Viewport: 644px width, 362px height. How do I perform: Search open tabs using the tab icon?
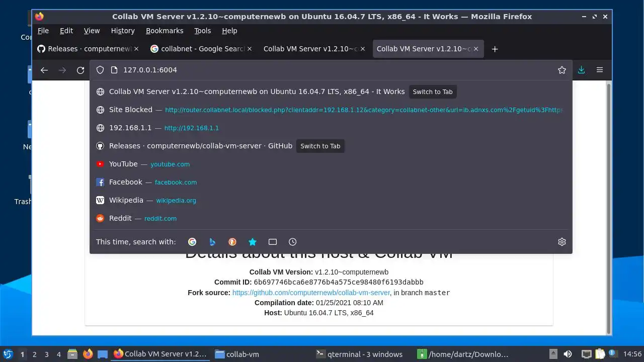click(x=273, y=242)
